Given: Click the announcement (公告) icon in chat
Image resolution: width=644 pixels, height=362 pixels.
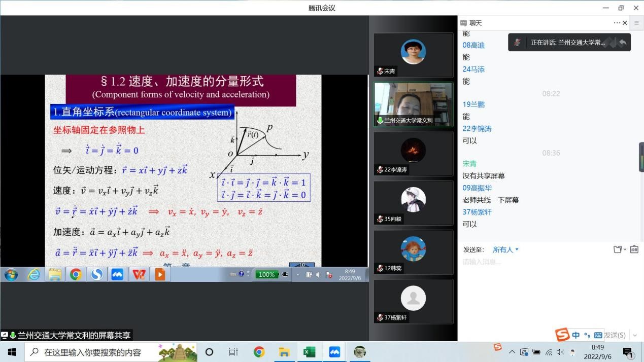Looking at the screenshot, I should pos(634,249).
